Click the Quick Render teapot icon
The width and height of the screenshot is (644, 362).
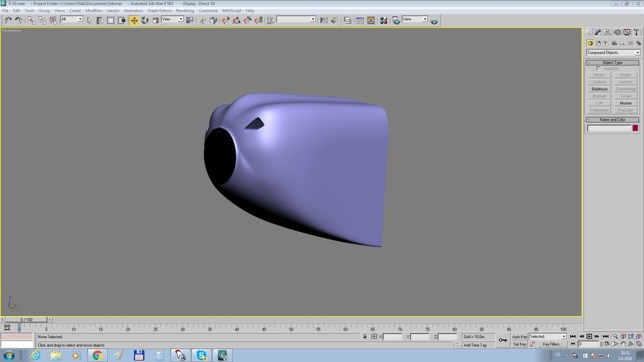(434, 21)
